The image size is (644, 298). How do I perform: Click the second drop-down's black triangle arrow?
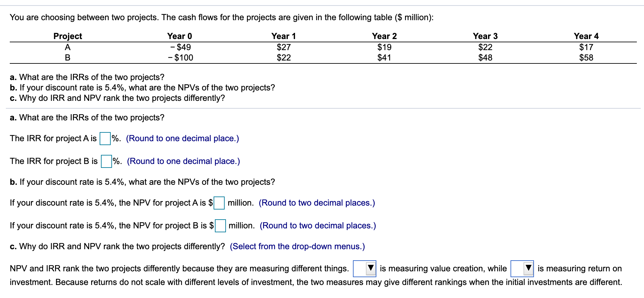coord(528,267)
